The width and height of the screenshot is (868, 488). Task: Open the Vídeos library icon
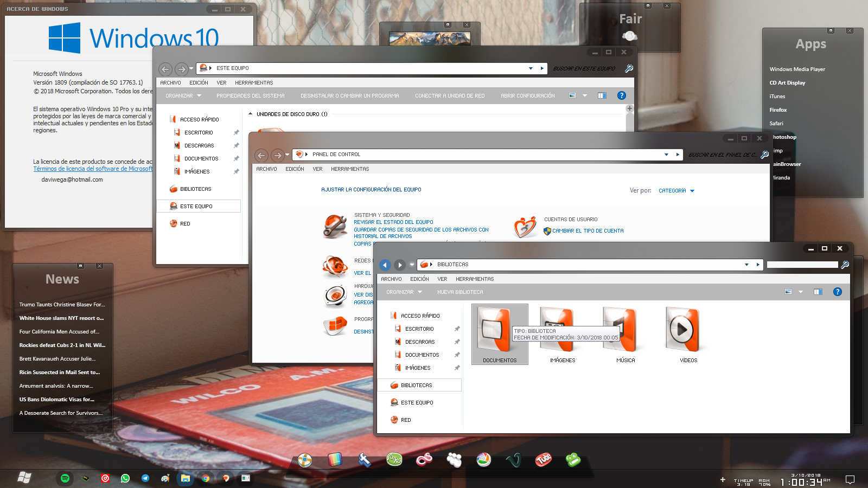682,330
